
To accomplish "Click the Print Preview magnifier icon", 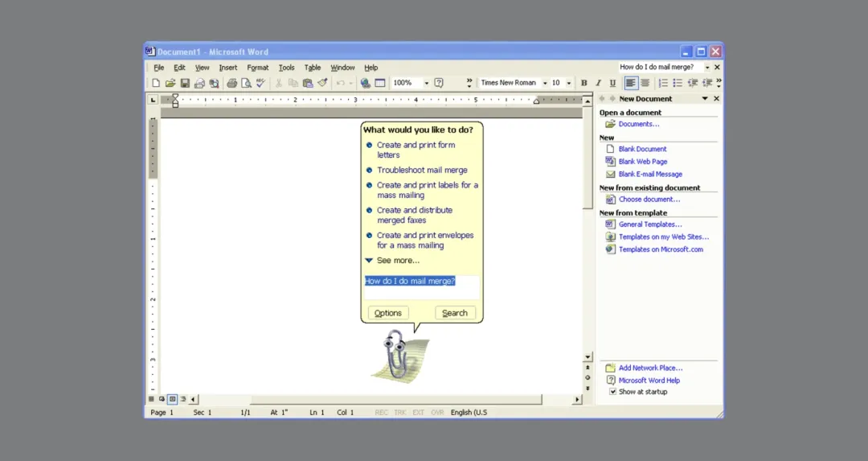I will [247, 83].
